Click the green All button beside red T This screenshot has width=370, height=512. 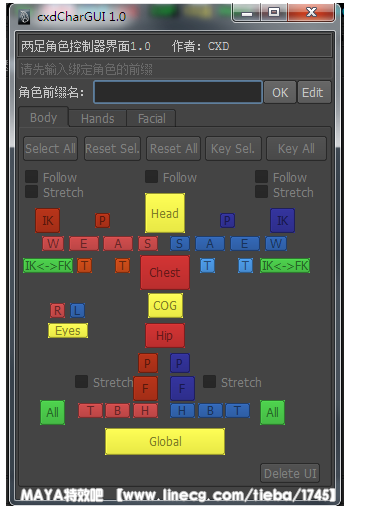click(x=52, y=412)
